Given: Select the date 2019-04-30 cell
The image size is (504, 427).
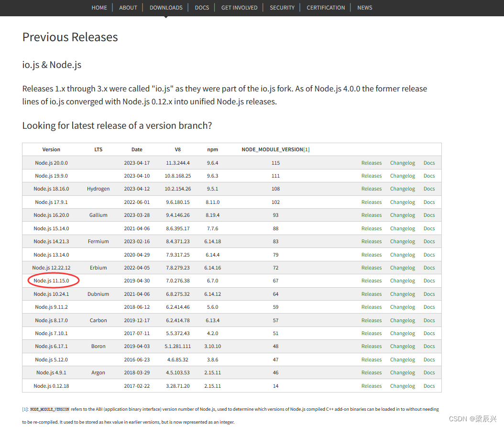Looking at the screenshot, I should click(x=137, y=281).
